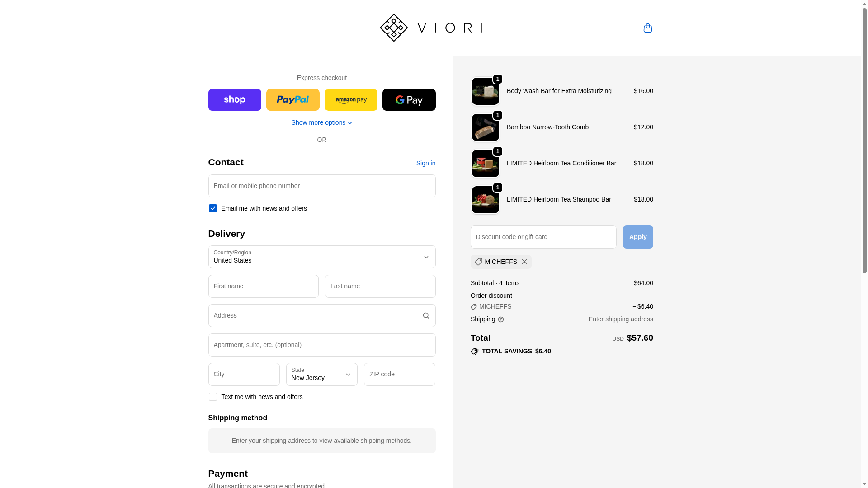Uncheck Email me with news and offers
The image size is (868, 488).
[x=213, y=208]
